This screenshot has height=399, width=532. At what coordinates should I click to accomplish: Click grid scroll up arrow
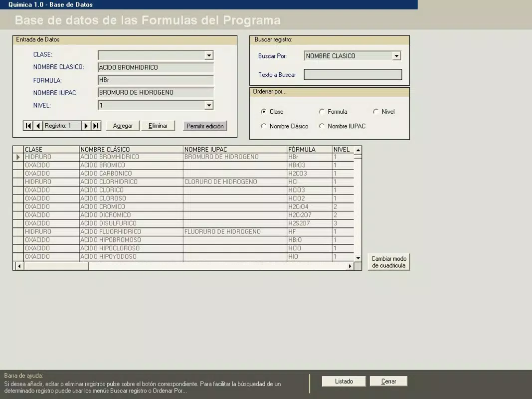click(x=358, y=150)
